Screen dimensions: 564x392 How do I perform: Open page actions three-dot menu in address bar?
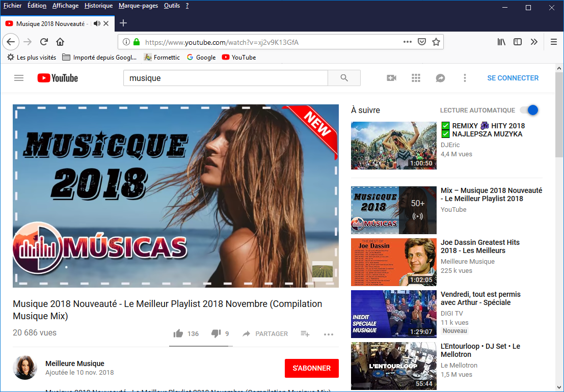(407, 42)
